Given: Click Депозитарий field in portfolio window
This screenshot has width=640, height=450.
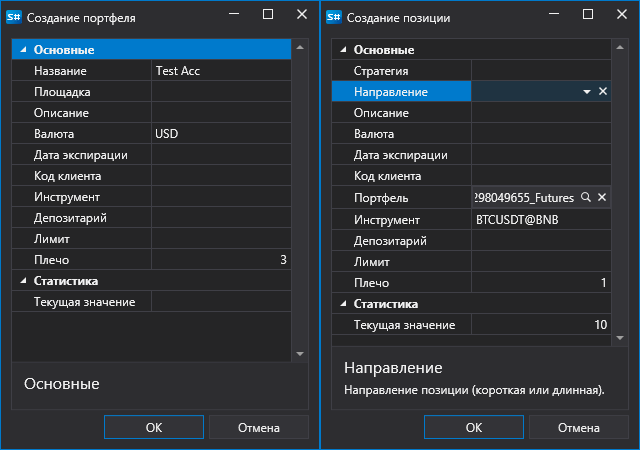Looking at the screenshot, I should pos(221,218).
